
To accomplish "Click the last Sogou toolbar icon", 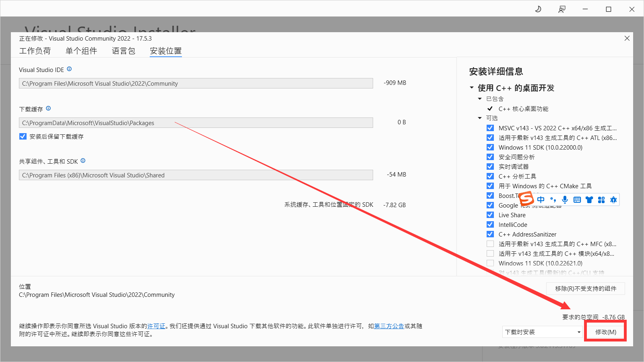I will (613, 200).
